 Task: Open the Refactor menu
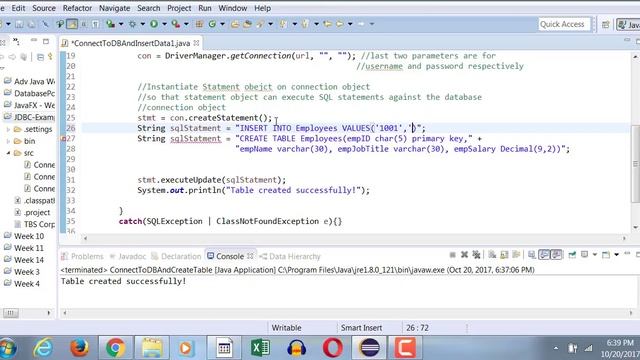(x=77, y=8)
